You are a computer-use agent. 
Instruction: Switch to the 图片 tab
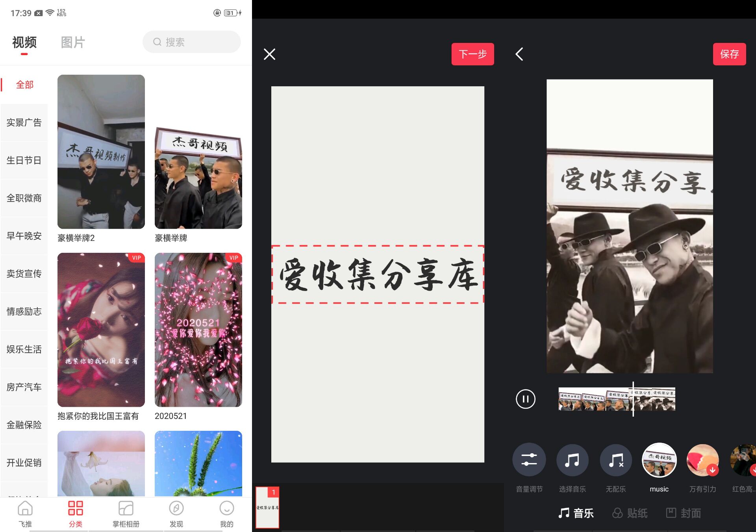73,42
